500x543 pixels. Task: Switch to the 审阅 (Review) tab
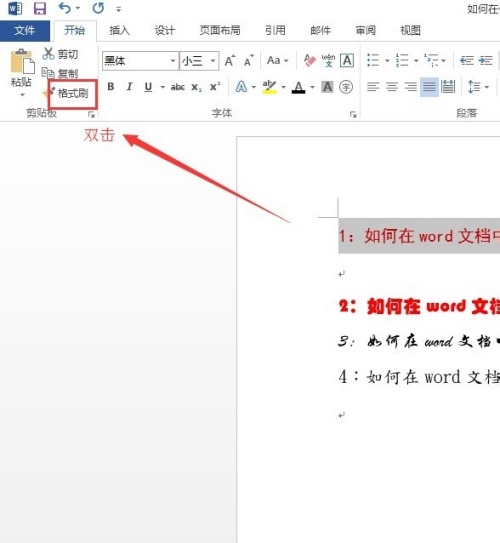coord(365,30)
